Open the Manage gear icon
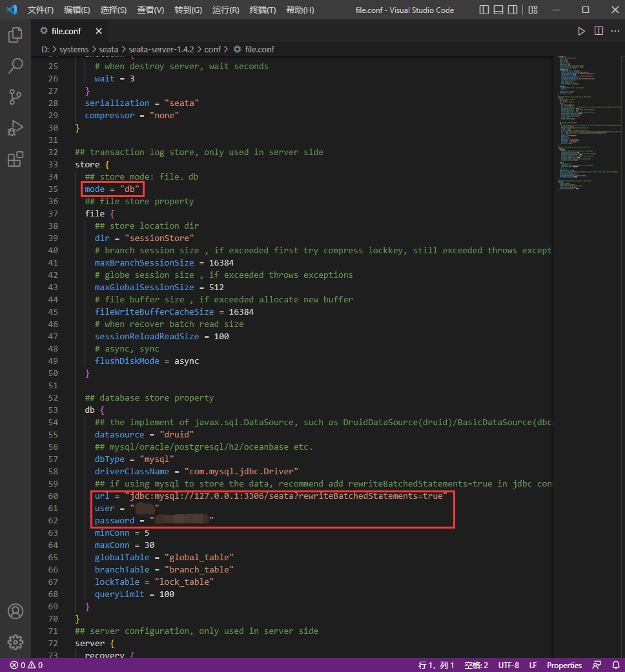The image size is (625, 672). (15, 642)
